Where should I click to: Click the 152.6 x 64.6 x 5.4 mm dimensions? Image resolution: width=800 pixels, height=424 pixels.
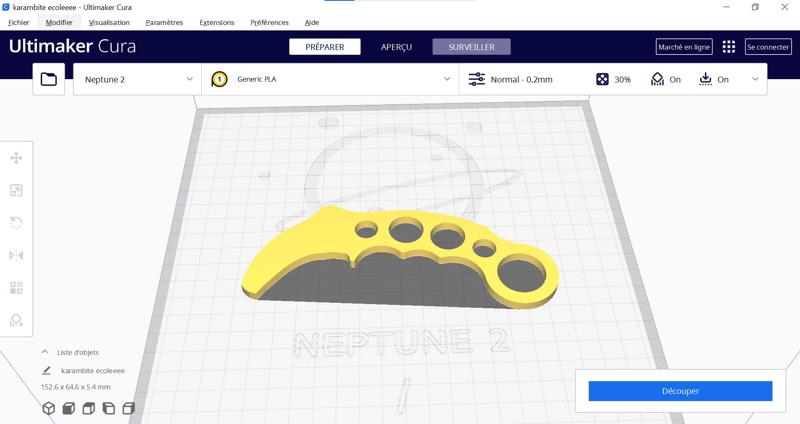pos(76,387)
